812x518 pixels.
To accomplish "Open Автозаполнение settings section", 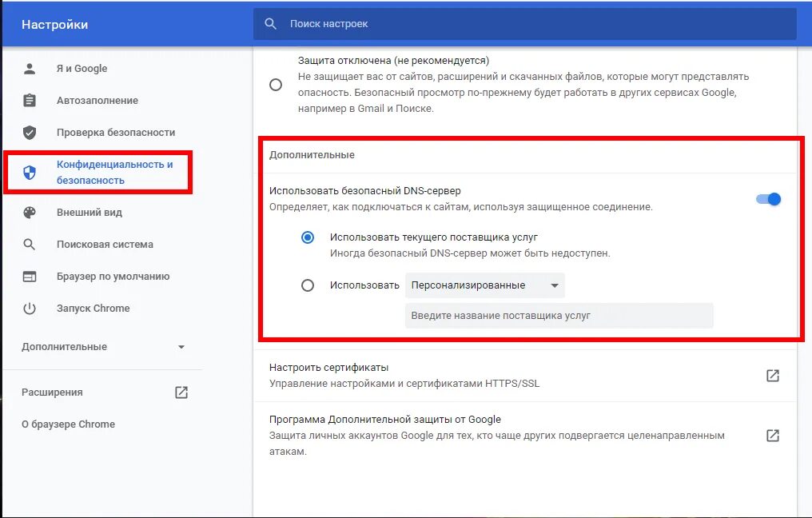I will tap(98, 101).
